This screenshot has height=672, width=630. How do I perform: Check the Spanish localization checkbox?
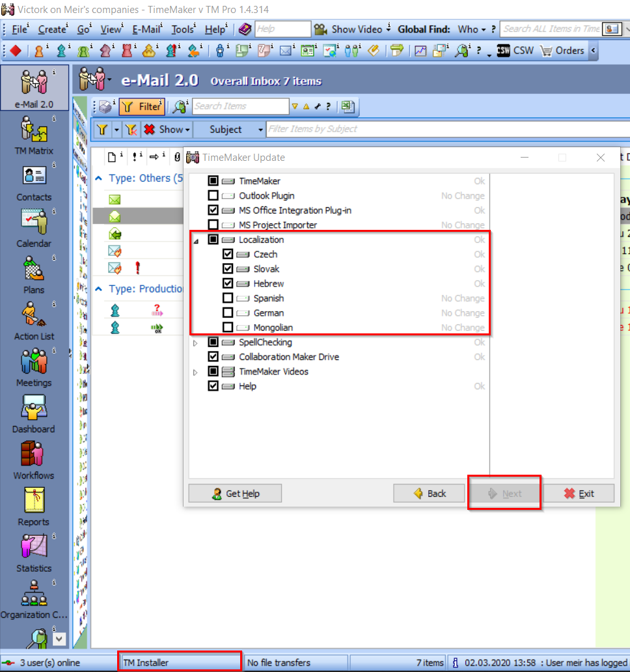point(228,298)
